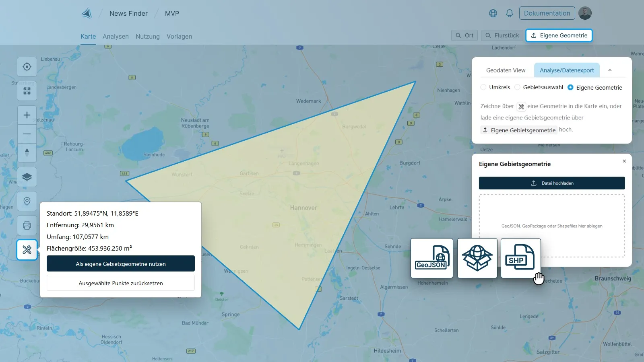Click the locate my position icon
The image size is (644, 362).
pyautogui.click(x=27, y=67)
